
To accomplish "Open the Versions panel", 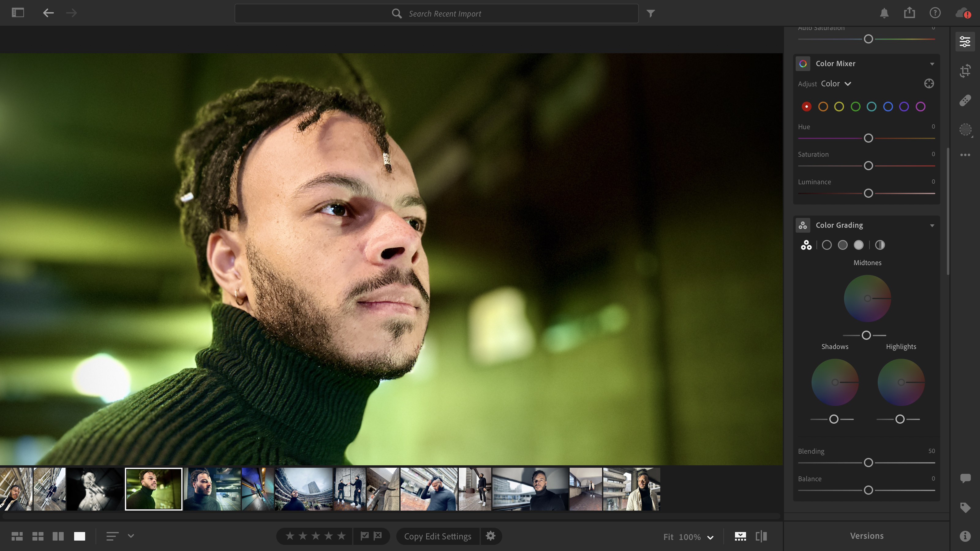I will click(867, 536).
